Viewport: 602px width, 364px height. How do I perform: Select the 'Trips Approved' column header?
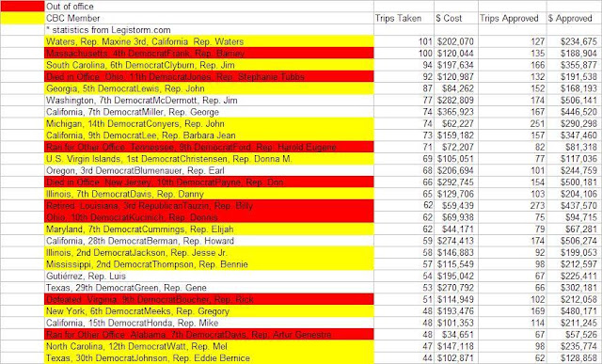click(x=509, y=19)
